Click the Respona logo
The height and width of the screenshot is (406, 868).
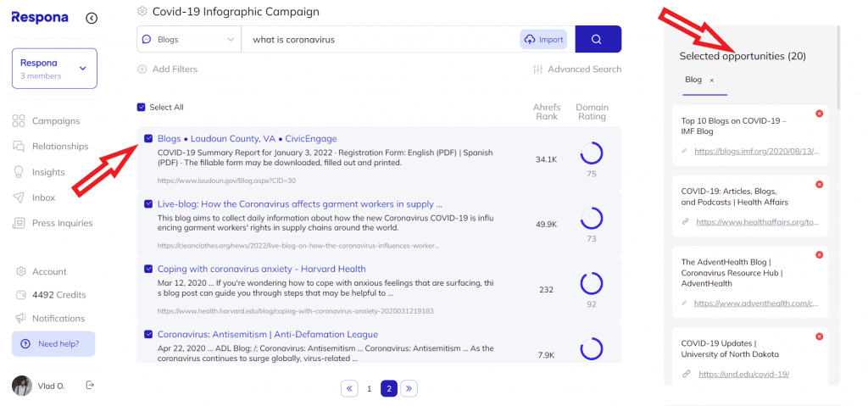coord(40,18)
